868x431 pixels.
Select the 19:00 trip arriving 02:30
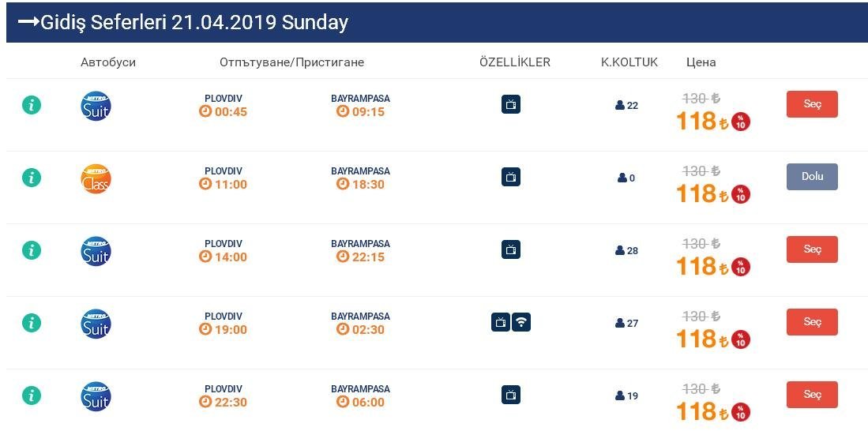812,322
